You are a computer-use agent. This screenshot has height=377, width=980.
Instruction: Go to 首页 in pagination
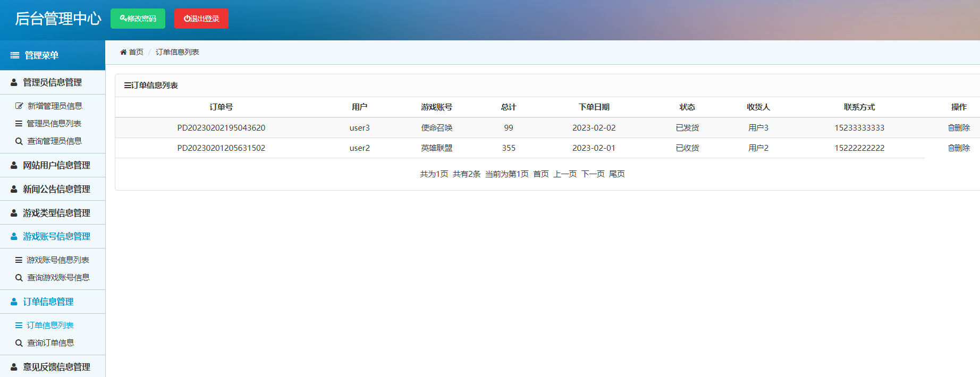[x=541, y=174]
